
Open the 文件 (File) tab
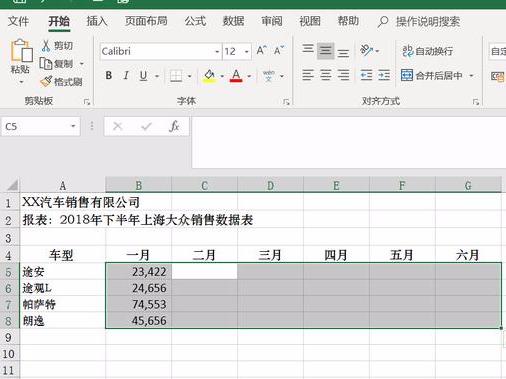tap(18, 21)
